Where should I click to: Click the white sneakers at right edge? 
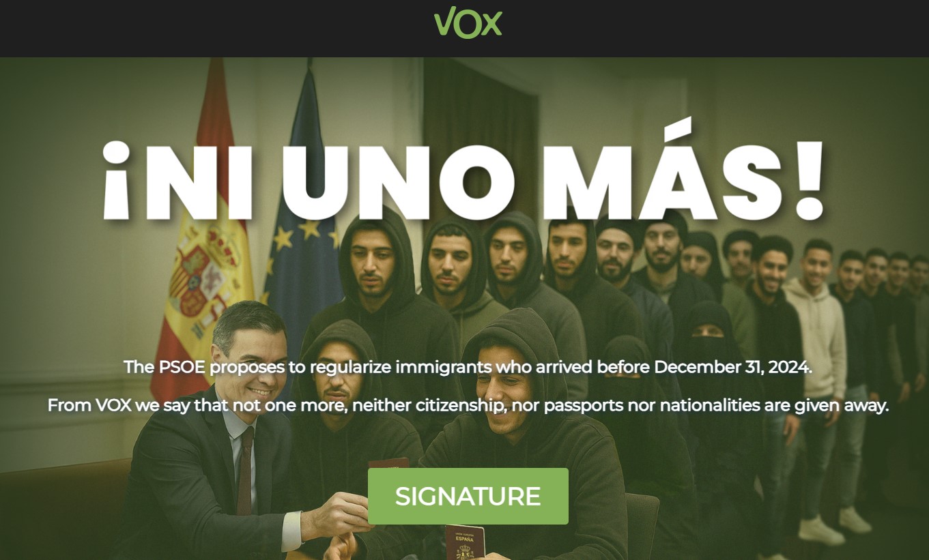coord(835,525)
